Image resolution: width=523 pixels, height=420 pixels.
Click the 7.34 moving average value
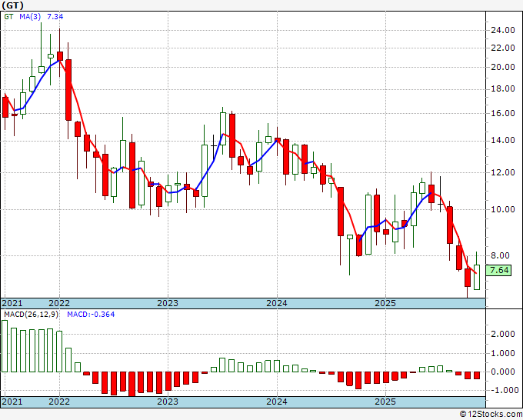tap(55, 16)
